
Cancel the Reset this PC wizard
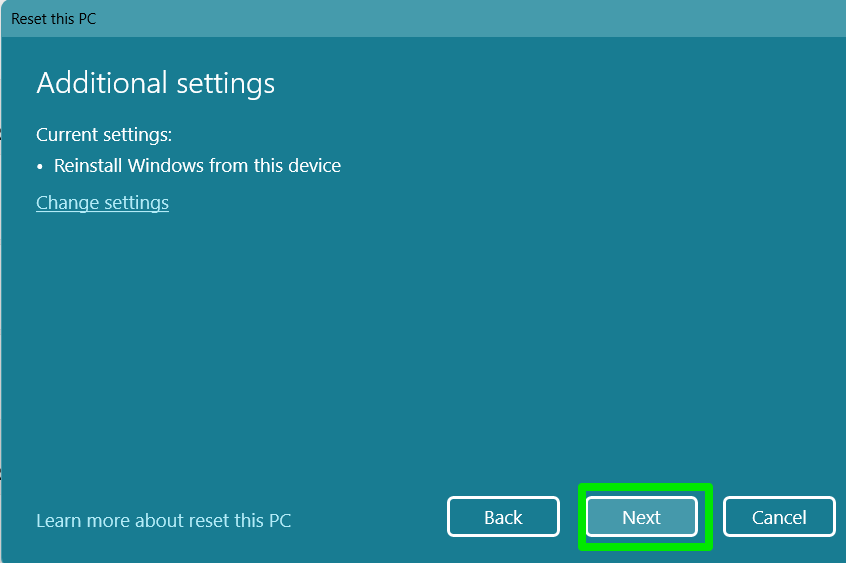click(x=778, y=517)
